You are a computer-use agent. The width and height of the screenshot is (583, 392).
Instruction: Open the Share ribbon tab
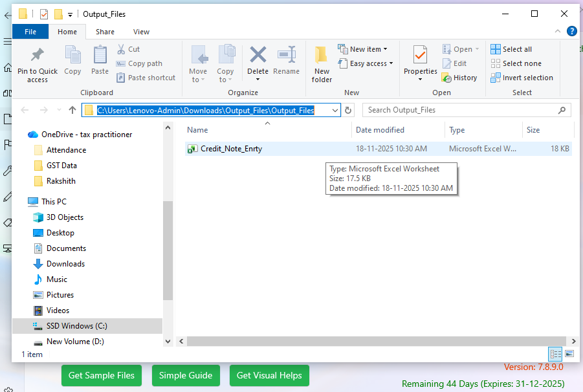[105, 32]
